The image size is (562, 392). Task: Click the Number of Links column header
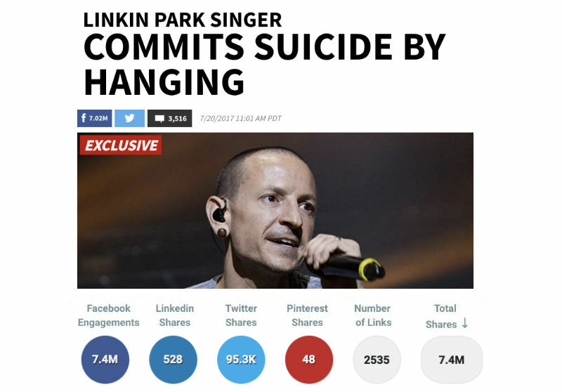tap(373, 315)
